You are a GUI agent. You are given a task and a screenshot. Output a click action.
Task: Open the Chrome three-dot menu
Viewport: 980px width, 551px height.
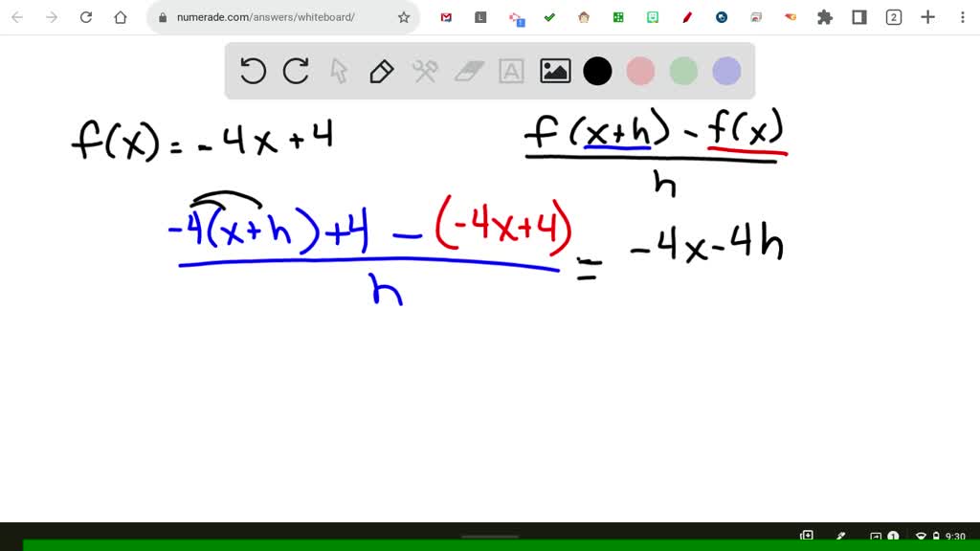961,16
